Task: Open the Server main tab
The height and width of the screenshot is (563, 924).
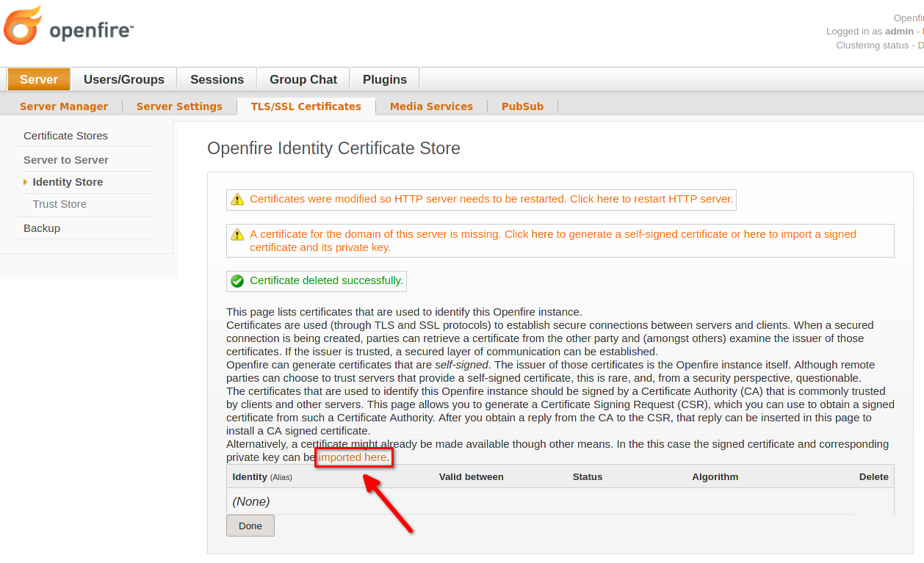Action: click(x=39, y=79)
